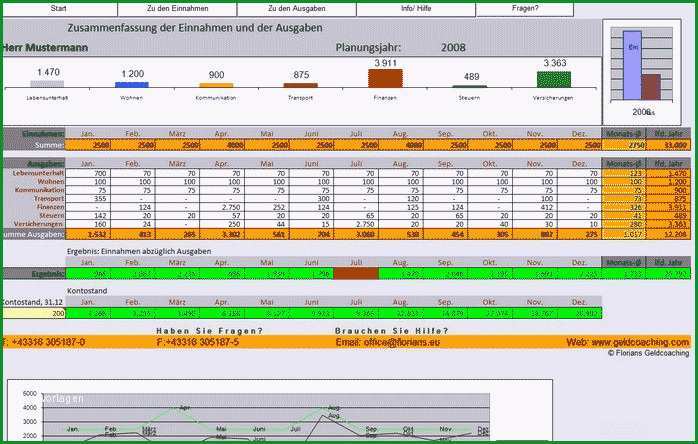Open the www.geldcoaching.com web link
The image size is (698, 444).
pos(628,342)
